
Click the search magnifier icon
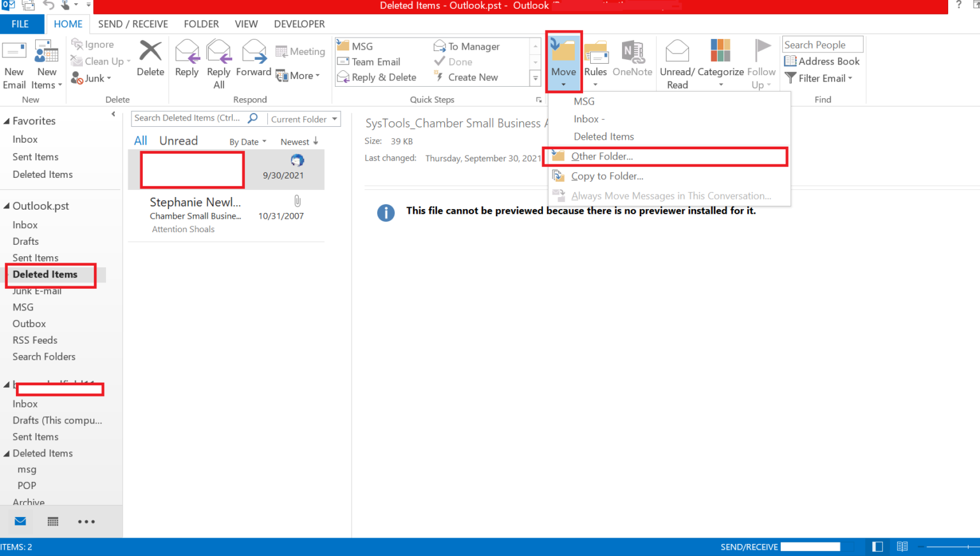pos(253,118)
